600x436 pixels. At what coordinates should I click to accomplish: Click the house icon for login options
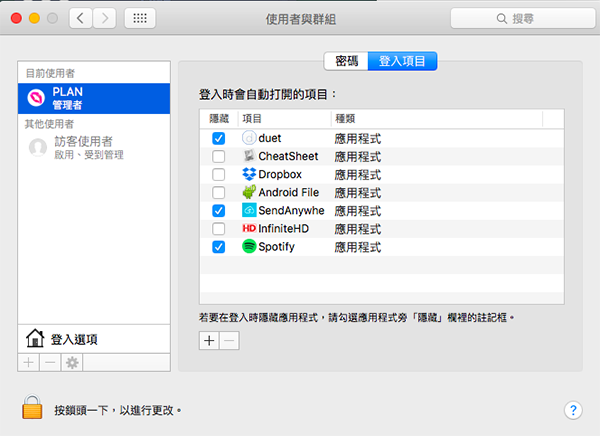(x=35, y=338)
